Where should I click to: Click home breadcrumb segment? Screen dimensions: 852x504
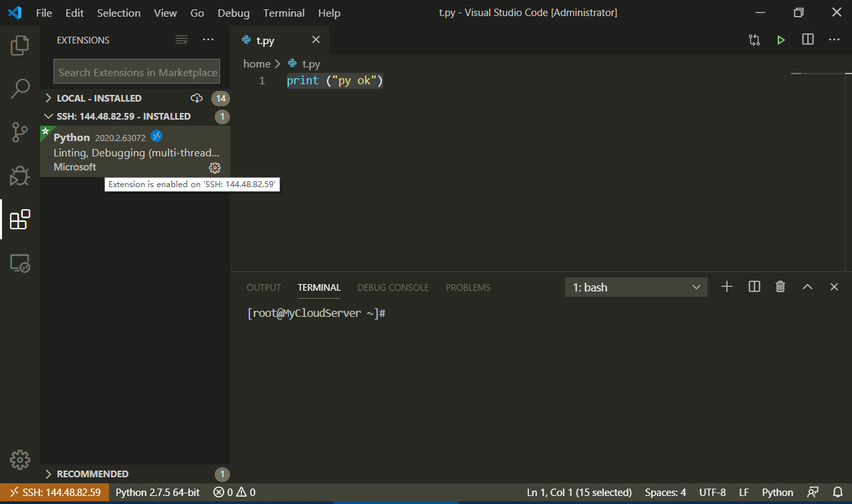click(x=257, y=64)
